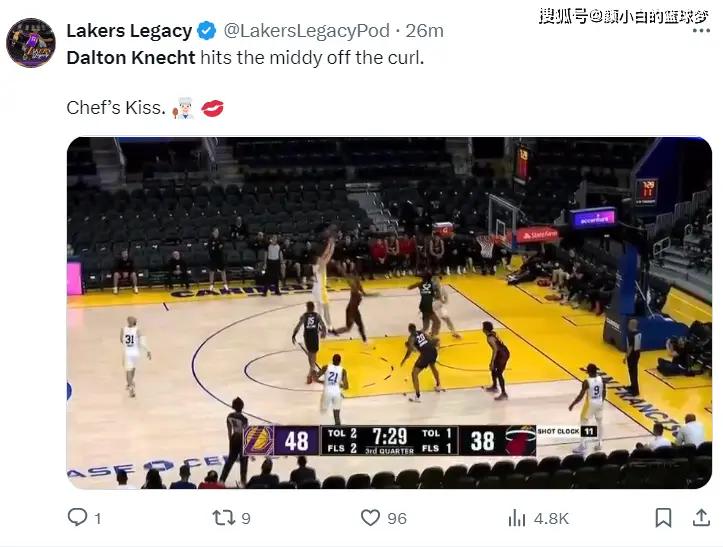Image resolution: width=723 pixels, height=547 pixels.
Task: Click the 96 likes count
Action: pos(397,517)
